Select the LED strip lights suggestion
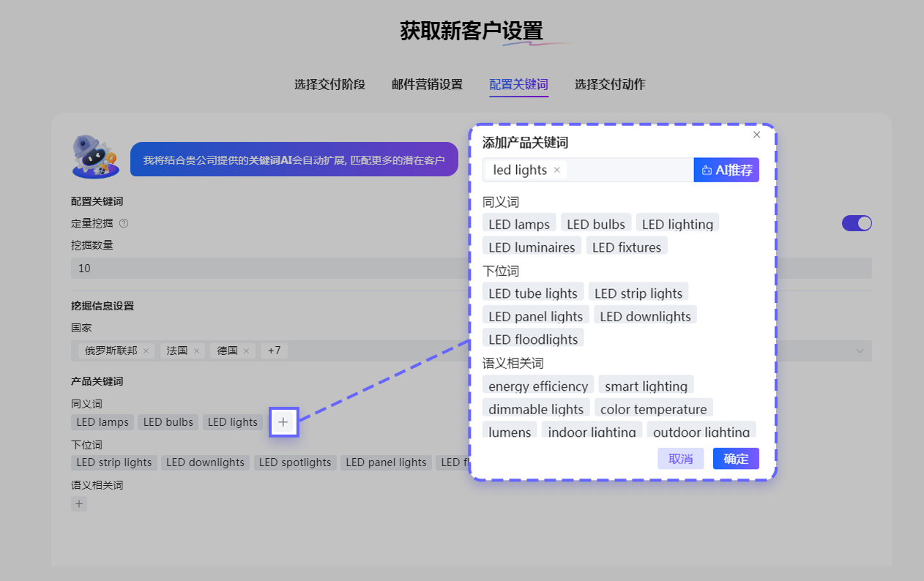Viewport: 924px width, 581px height. tap(638, 293)
